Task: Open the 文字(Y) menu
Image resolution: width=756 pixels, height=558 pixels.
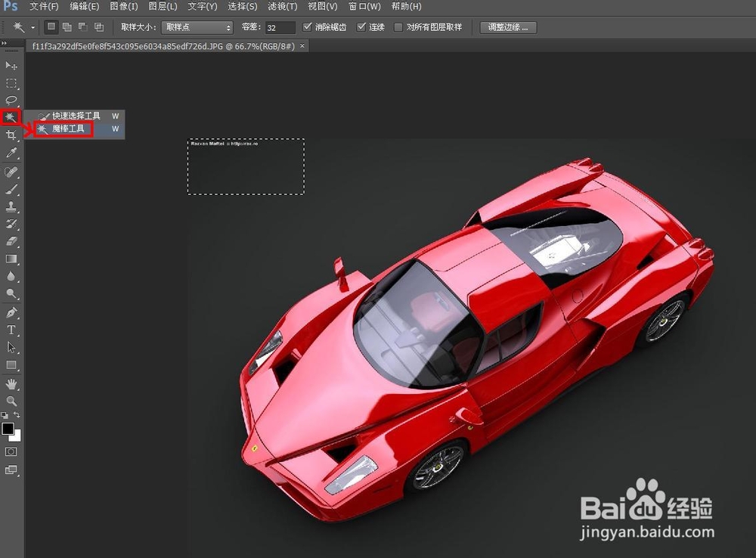Action: point(203,7)
